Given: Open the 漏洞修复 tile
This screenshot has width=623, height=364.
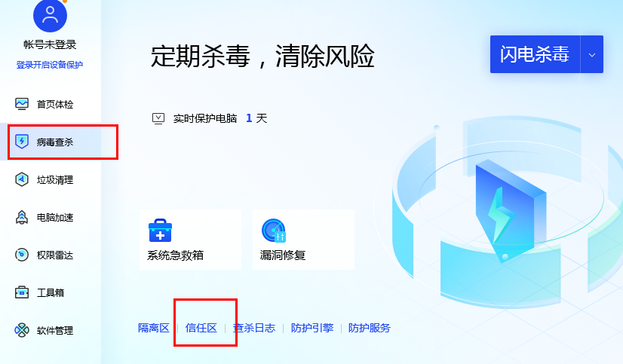Looking at the screenshot, I should [x=303, y=240].
